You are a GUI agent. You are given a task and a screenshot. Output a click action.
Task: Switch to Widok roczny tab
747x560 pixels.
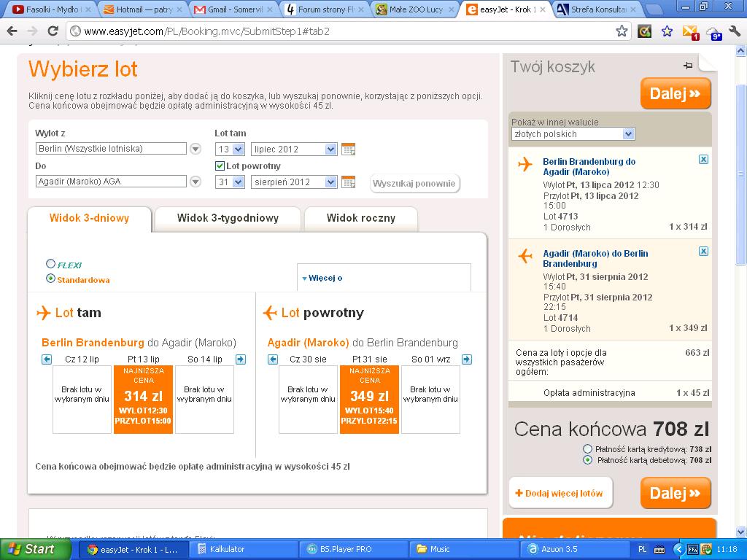pyautogui.click(x=361, y=219)
